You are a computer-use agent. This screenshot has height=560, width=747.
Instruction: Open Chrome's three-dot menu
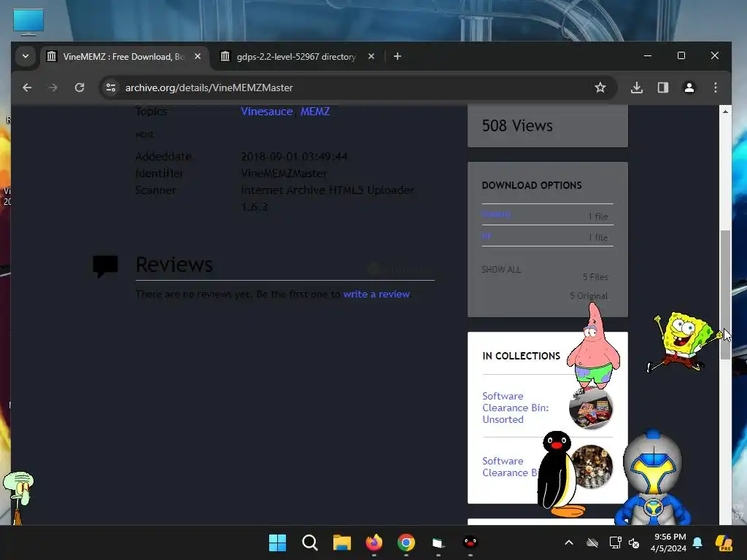pos(715,87)
